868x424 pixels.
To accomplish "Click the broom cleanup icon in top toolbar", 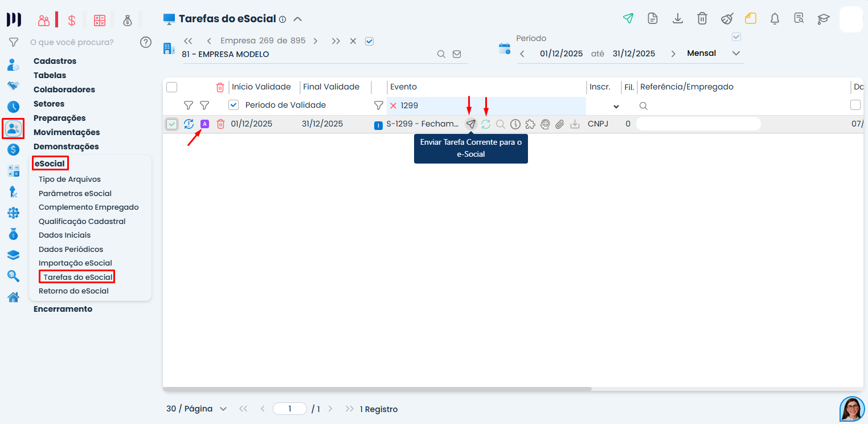I will [727, 18].
